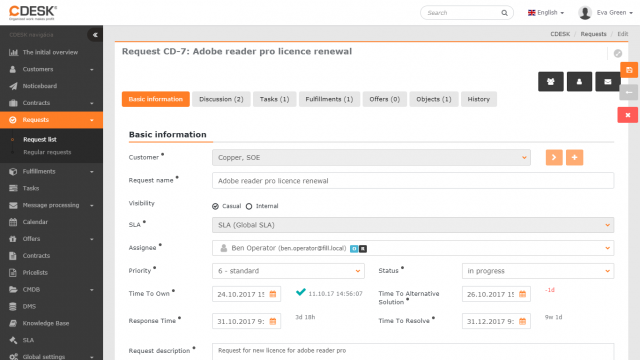Click the single user dark button
Viewport: 640px width, 360px height.
(579, 82)
